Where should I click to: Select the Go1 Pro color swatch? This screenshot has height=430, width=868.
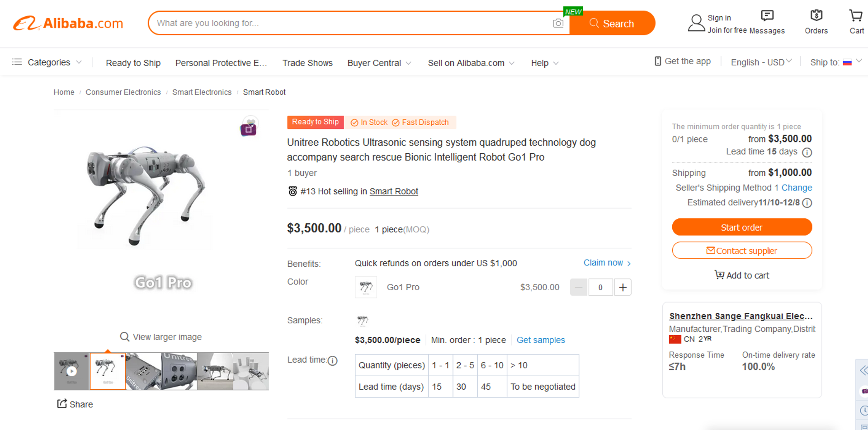coord(366,287)
